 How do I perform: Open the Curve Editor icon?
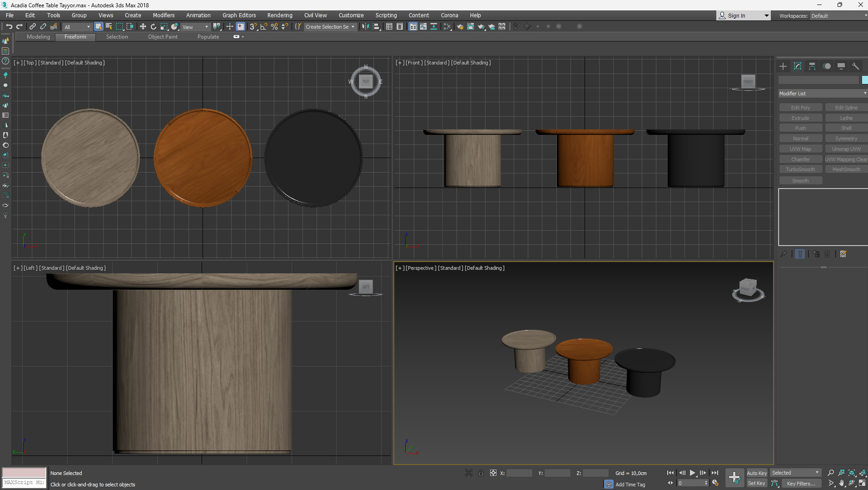tap(423, 27)
